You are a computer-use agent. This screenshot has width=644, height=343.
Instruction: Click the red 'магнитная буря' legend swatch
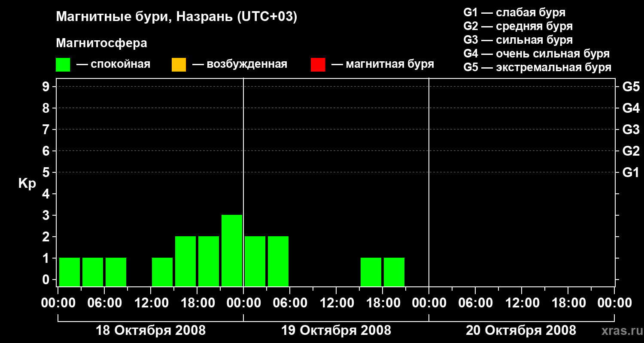(318, 65)
